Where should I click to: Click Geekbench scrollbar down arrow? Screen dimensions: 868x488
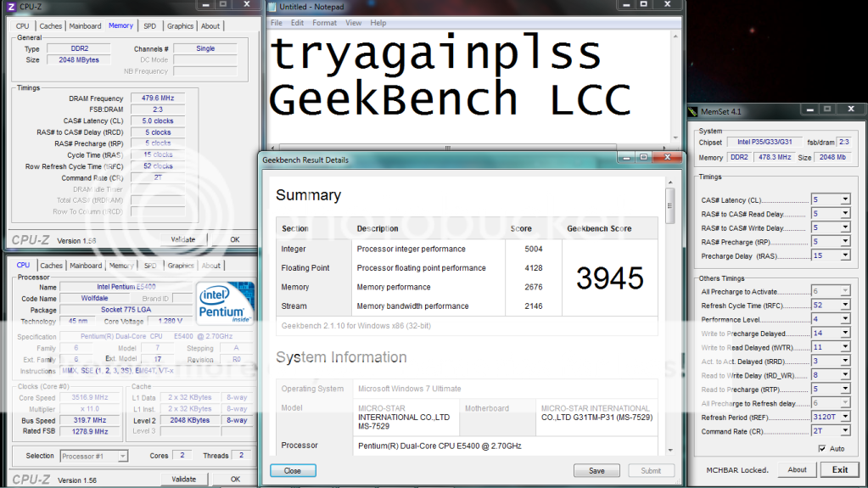pos(669,451)
